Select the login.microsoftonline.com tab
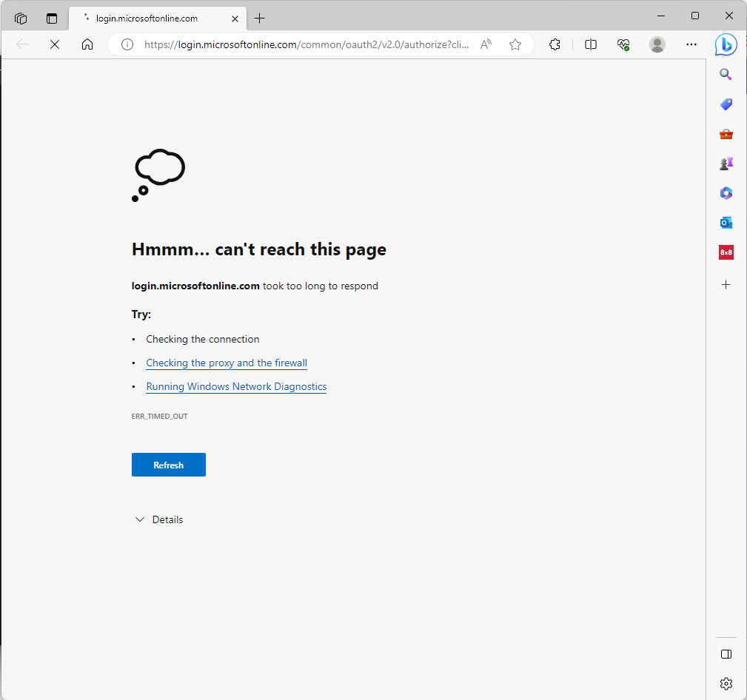The width and height of the screenshot is (747, 700). click(158, 18)
